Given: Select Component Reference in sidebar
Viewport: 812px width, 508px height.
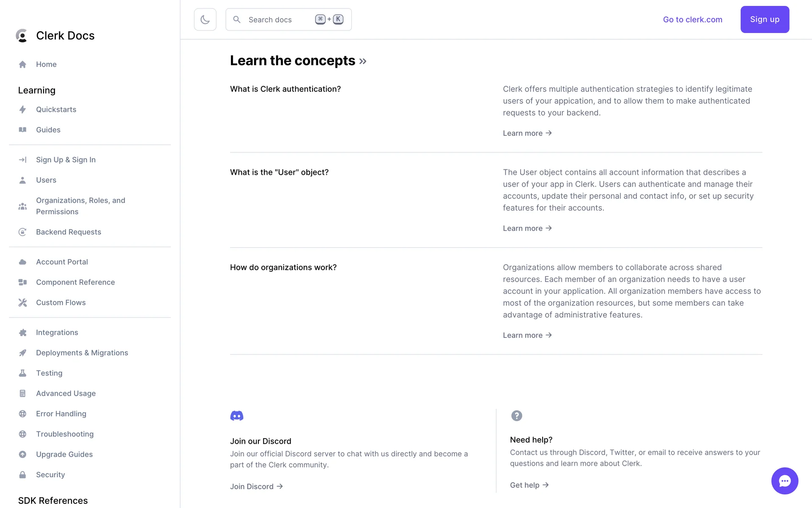Looking at the screenshot, I should 75,282.
